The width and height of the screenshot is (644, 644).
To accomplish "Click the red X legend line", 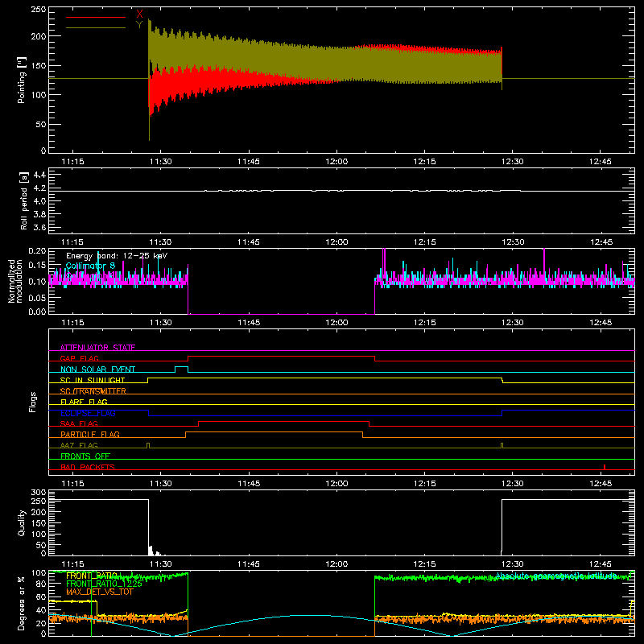I will [x=96, y=17].
